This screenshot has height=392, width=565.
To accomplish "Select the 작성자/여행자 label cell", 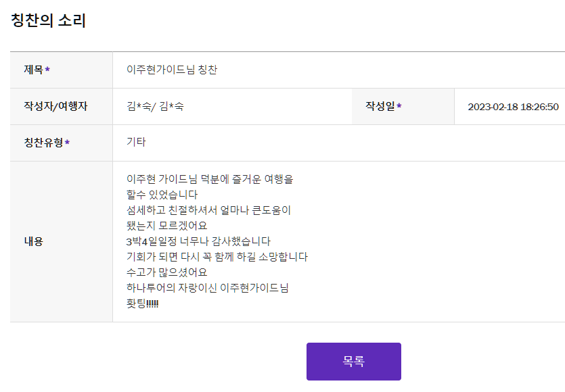I will (x=55, y=106).
